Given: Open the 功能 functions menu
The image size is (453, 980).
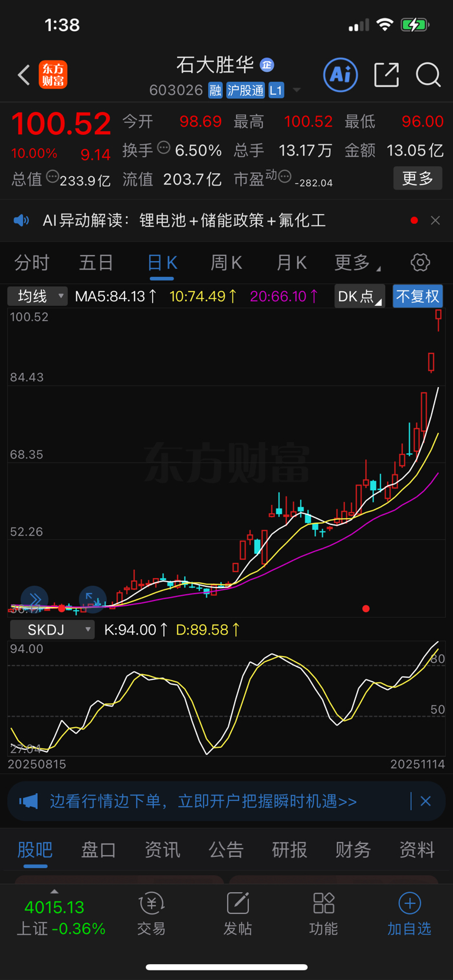Looking at the screenshot, I should click(324, 914).
